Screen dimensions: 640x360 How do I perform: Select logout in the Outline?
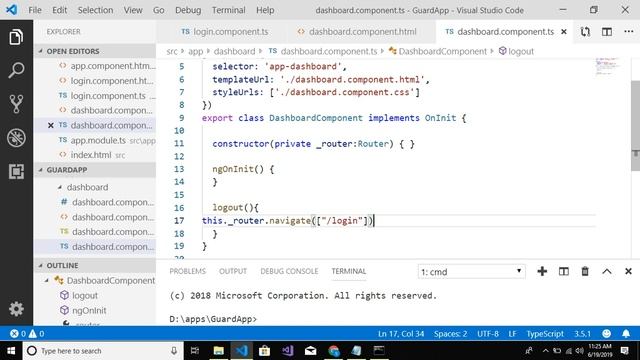[84, 296]
